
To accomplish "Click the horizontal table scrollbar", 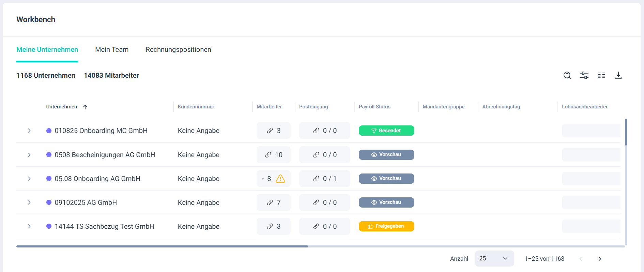I will (162, 246).
